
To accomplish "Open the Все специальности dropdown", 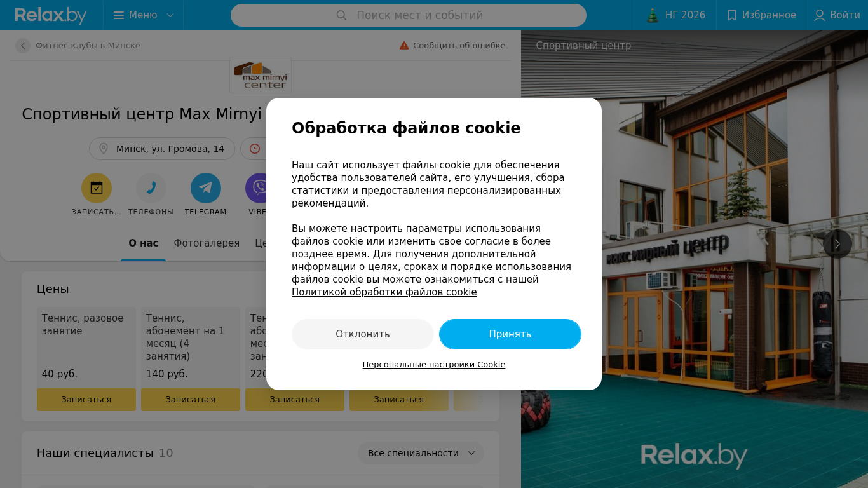I will click(421, 453).
